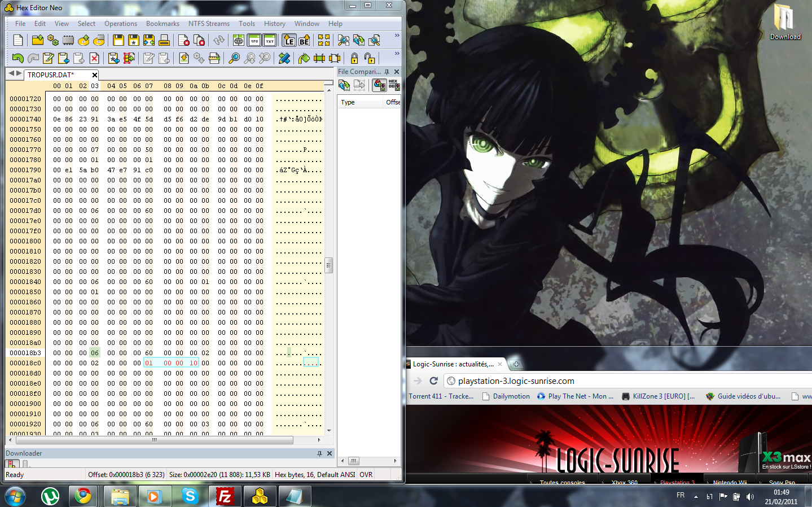Viewport: 812px width, 507px height.
Task: Click the blue pencil Fill icon
Action: point(284,58)
